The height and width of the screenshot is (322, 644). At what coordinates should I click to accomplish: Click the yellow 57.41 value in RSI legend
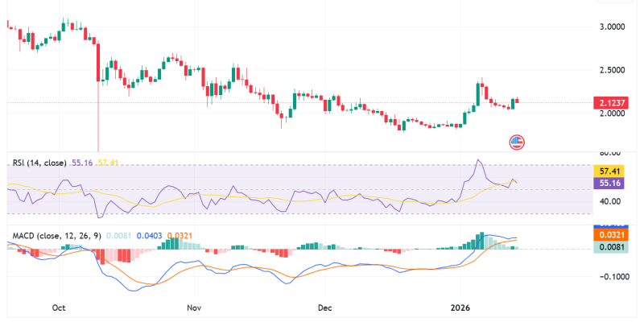click(x=108, y=163)
